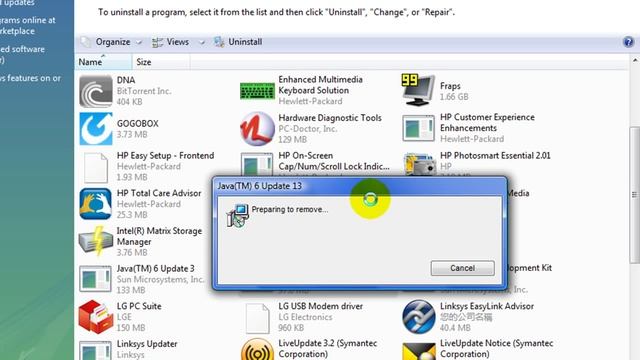
Task: Click the Cancel button in Java dialog
Action: (462, 268)
